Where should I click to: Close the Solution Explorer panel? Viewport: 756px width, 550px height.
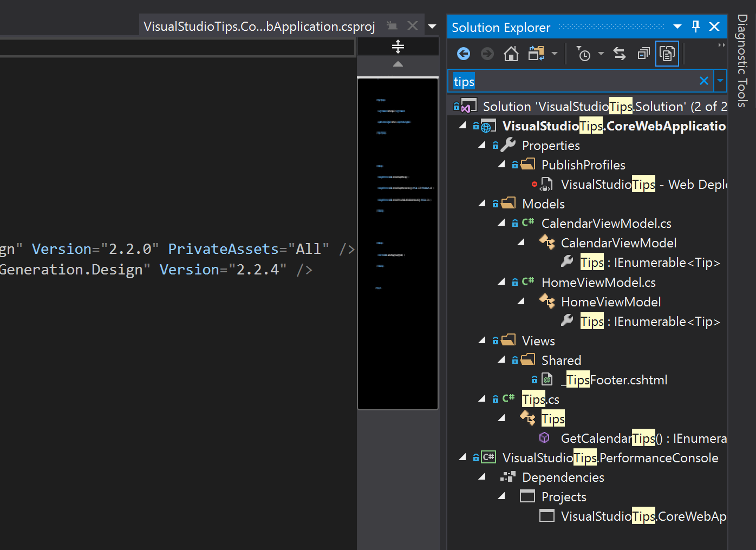click(714, 27)
